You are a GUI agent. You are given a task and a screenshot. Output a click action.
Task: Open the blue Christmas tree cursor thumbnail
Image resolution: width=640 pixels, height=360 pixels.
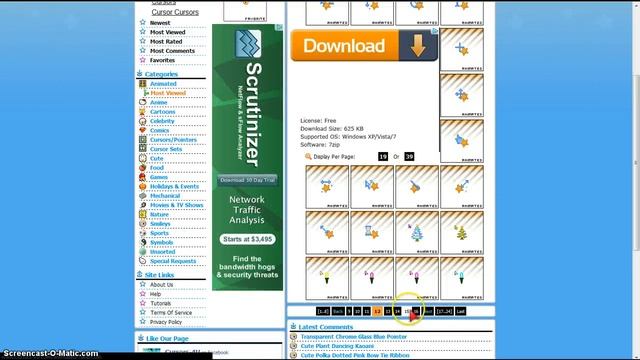pos(417,233)
